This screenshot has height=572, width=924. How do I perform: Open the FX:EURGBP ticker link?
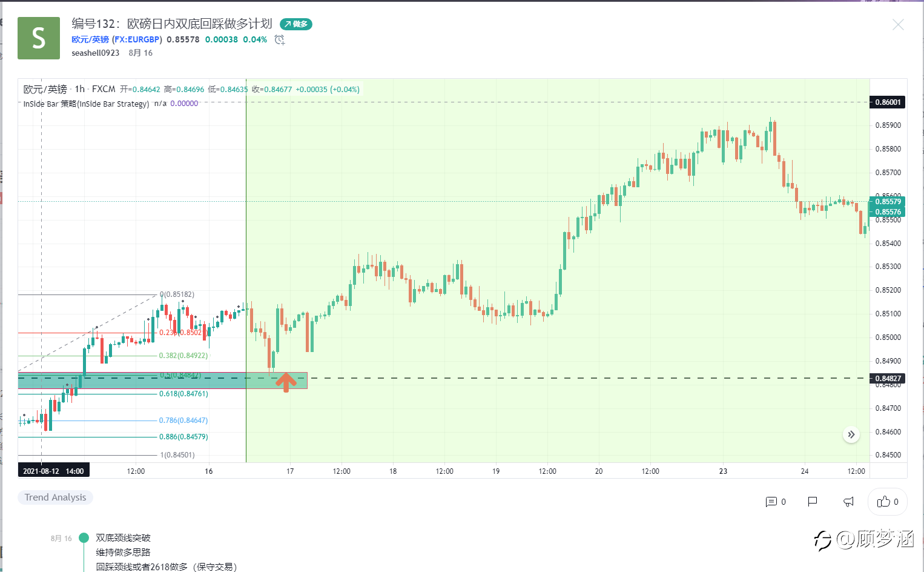pyautogui.click(x=137, y=39)
